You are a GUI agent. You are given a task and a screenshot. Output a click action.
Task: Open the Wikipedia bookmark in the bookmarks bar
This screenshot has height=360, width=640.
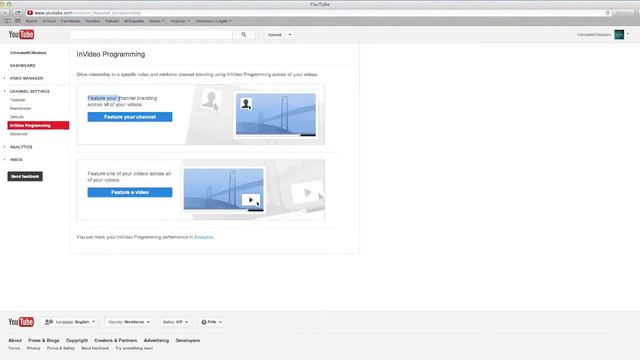click(134, 21)
